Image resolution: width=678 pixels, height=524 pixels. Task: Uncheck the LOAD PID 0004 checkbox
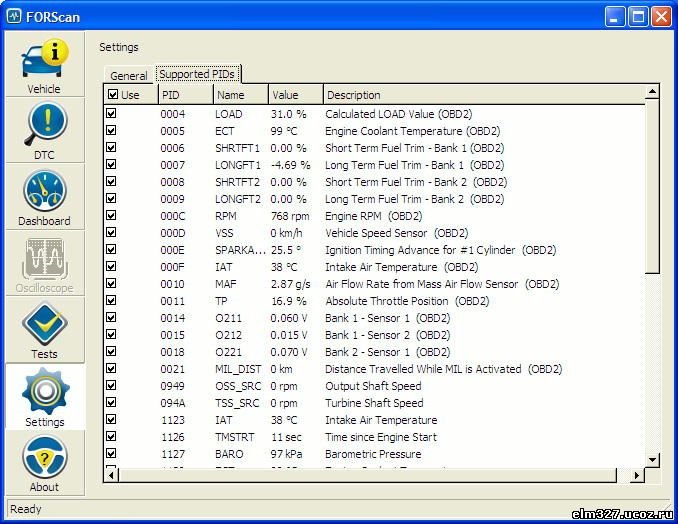tap(111, 113)
